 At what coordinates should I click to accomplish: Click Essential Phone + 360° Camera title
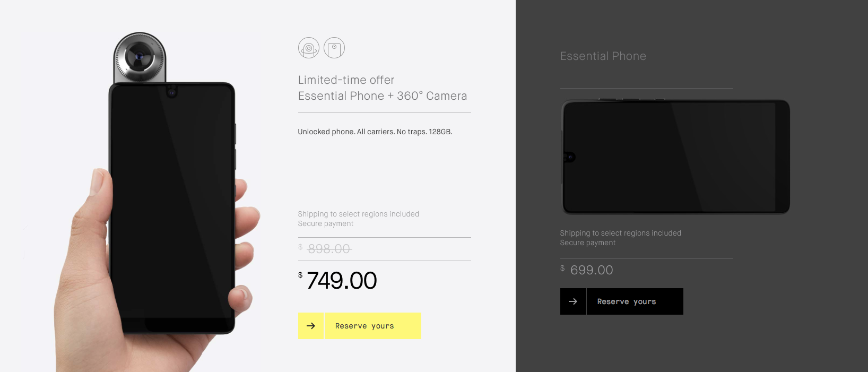[383, 96]
